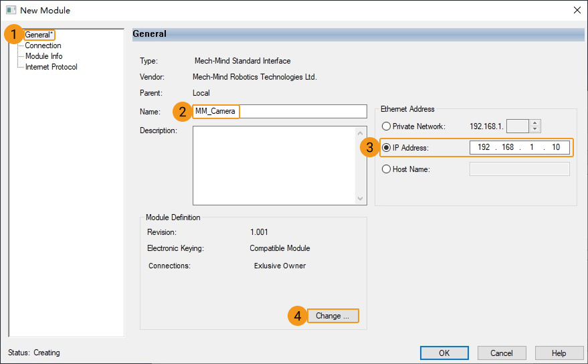Click the New Module window icon
Image resolution: width=588 pixels, height=364 pixels.
[11, 10]
